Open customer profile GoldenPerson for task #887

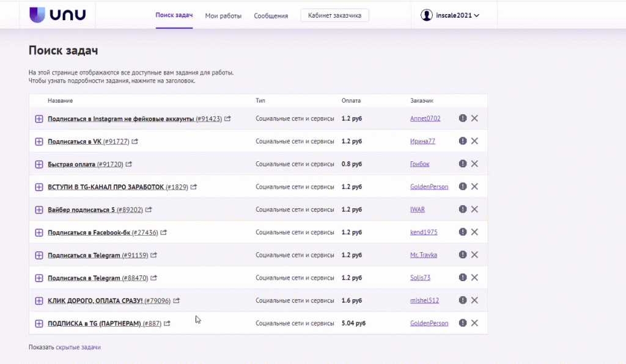(429, 323)
